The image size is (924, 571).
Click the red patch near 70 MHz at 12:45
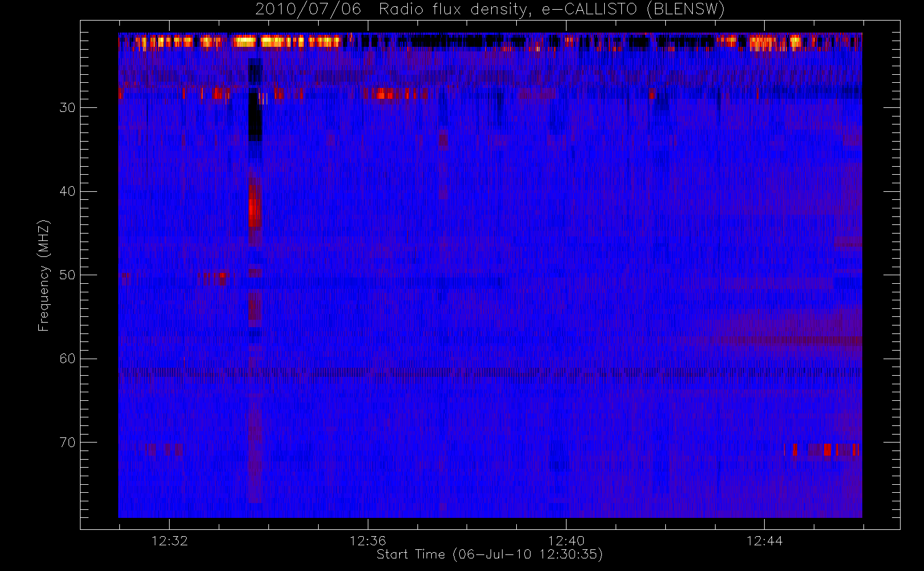click(x=827, y=449)
